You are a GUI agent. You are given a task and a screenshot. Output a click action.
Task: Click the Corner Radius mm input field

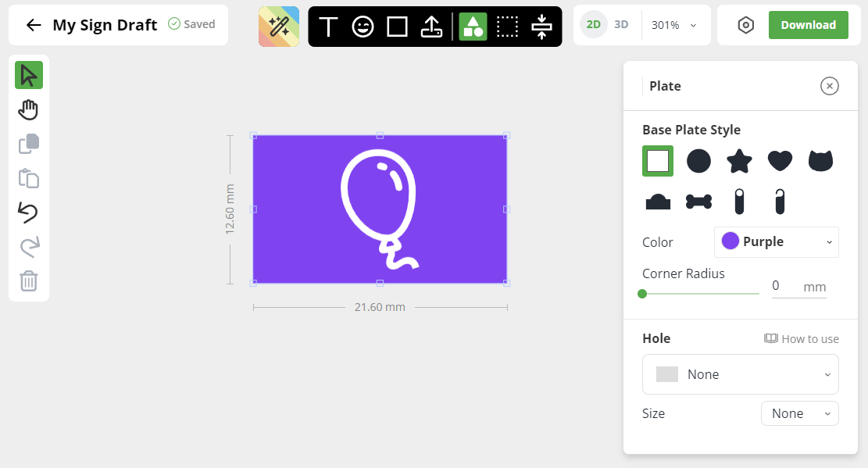(798, 286)
